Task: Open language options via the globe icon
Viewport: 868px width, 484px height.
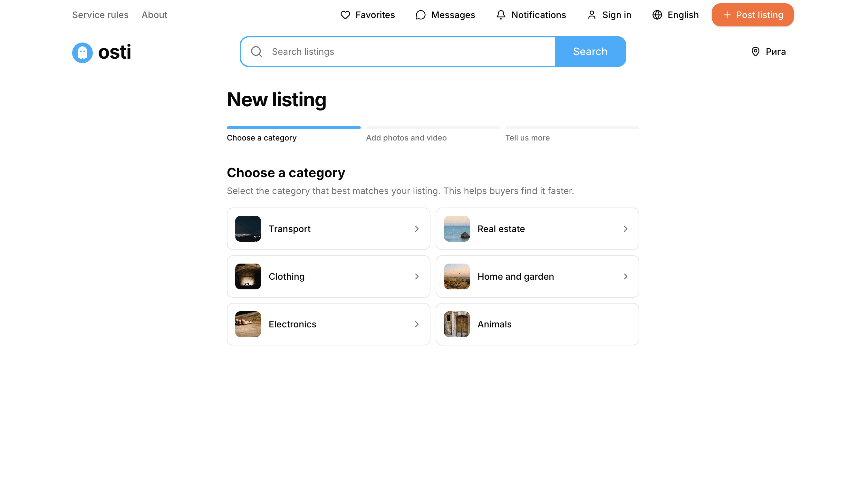Action: coord(657,15)
